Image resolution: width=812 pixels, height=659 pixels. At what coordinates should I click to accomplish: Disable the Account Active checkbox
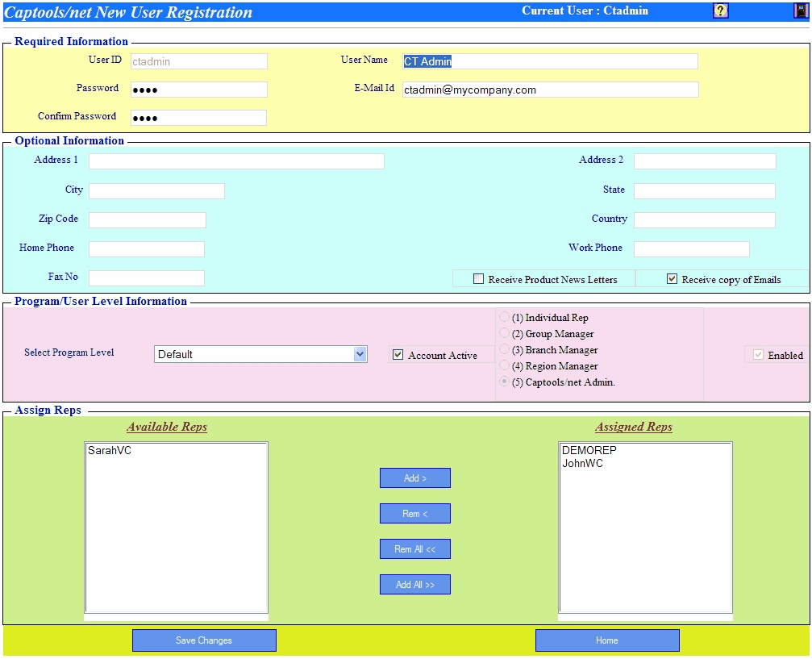(398, 354)
